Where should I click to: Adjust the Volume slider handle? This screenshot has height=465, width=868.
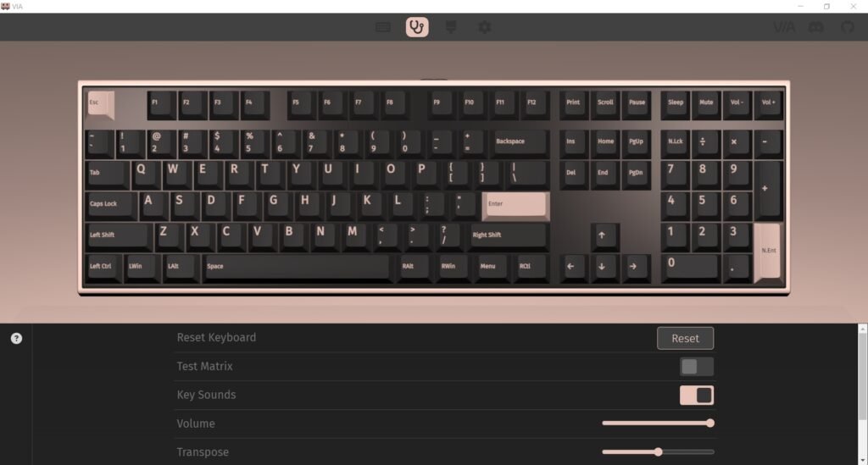pos(710,423)
